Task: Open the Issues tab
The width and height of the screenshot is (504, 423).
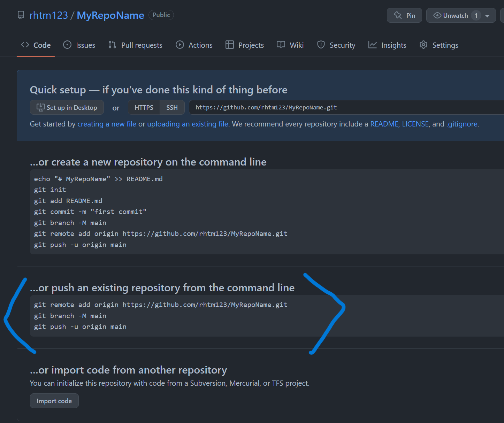Action: pyautogui.click(x=79, y=45)
